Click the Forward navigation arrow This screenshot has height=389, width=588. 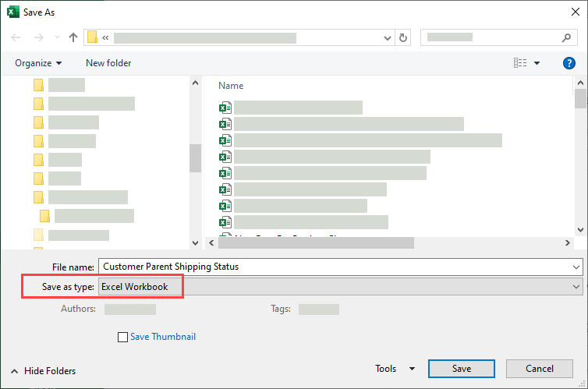[x=39, y=37]
